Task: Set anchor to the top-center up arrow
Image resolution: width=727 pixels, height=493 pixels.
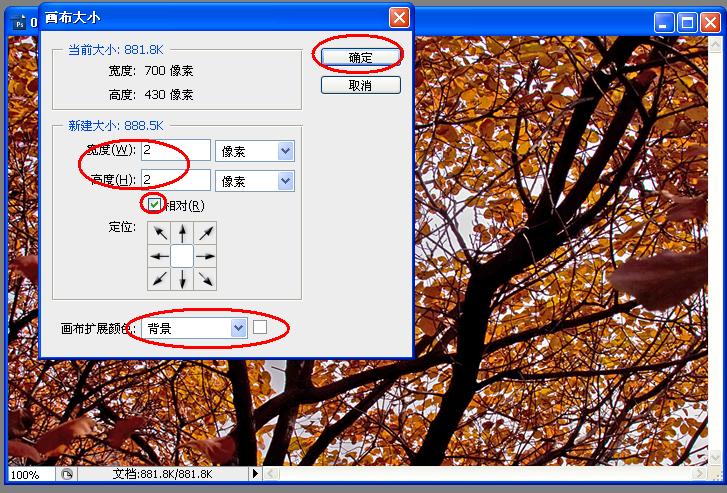Action: pos(182,233)
